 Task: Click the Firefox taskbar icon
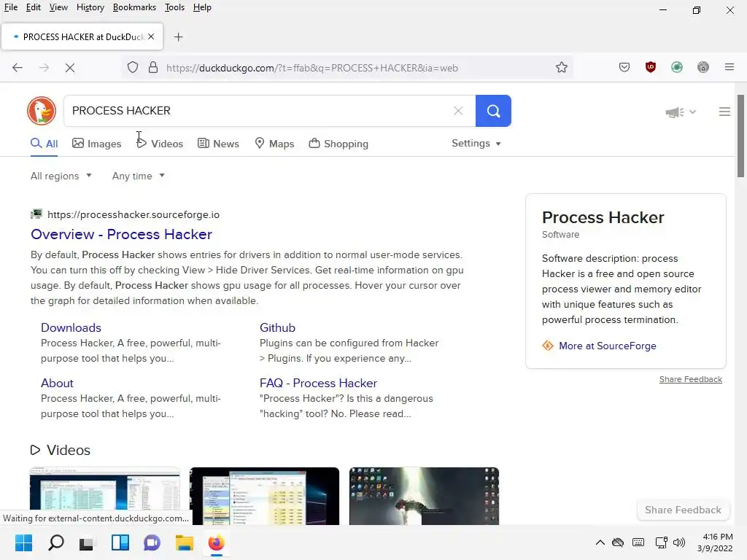click(216, 542)
